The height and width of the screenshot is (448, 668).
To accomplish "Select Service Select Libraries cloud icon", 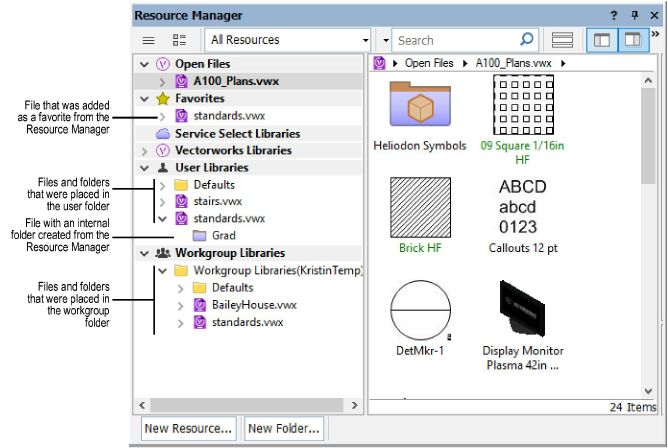I will coord(163,134).
